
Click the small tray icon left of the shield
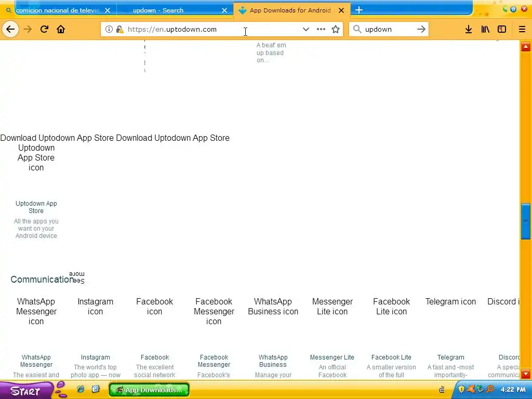pyautogui.click(x=442, y=390)
